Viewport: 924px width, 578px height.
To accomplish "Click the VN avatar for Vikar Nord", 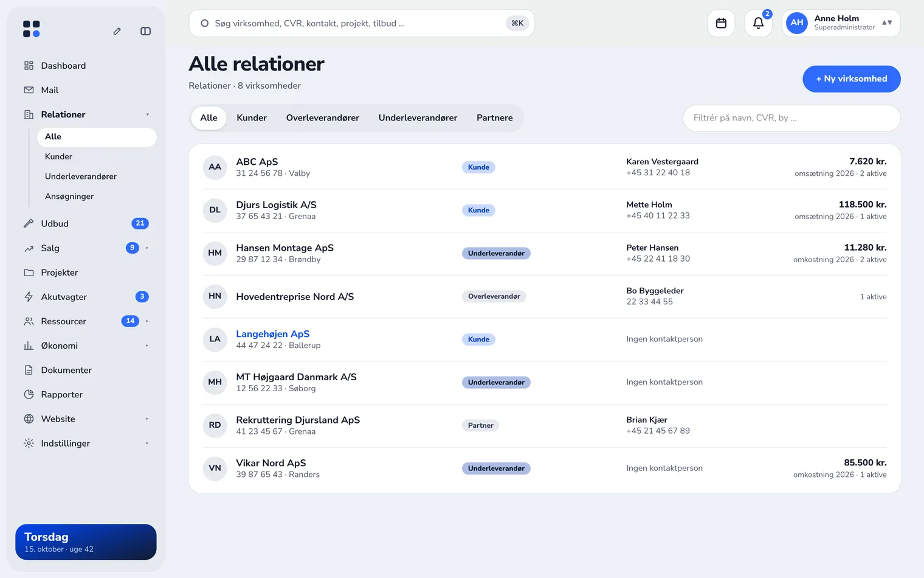I will click(x=215, y=468).
